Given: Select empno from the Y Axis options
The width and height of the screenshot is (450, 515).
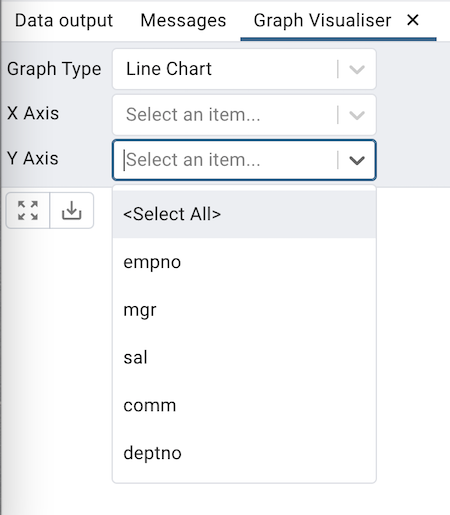Looking at the screenshot, I should (244, 262).
